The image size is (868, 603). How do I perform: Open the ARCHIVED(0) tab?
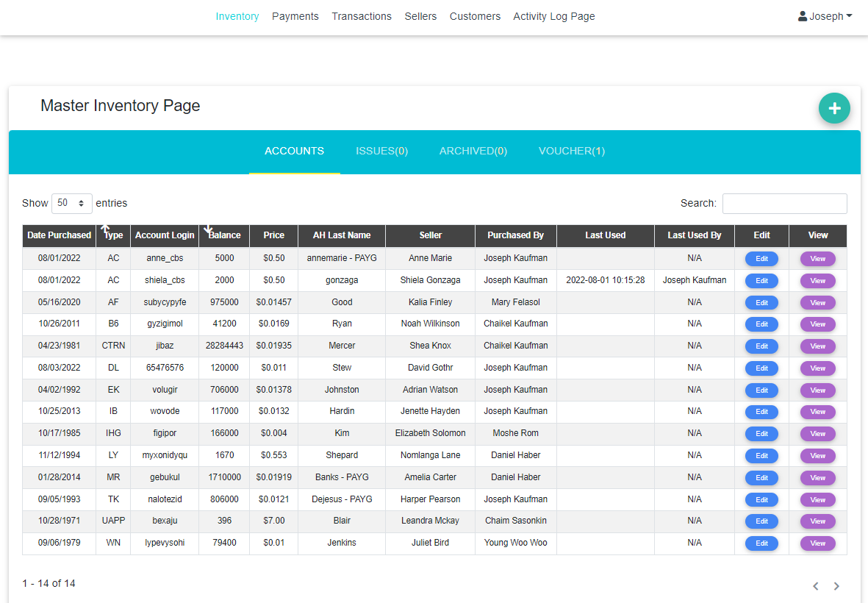point(473,151)
